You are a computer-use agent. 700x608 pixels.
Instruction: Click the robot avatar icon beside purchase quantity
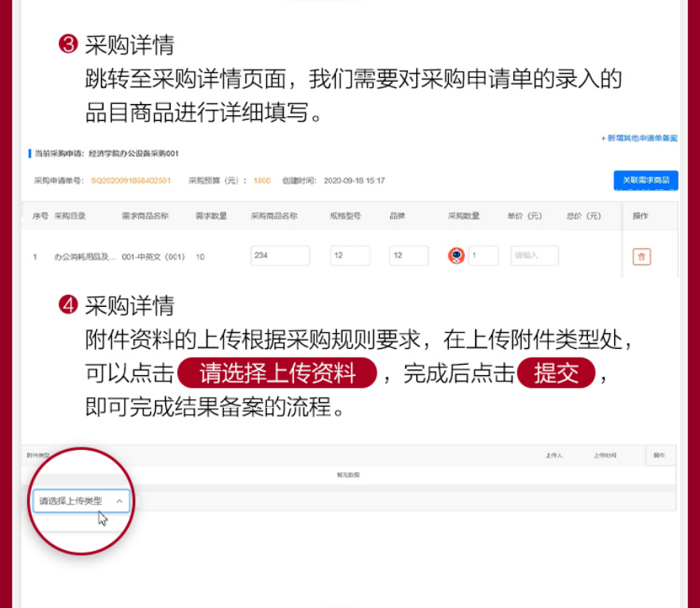(x=456, y=255)
